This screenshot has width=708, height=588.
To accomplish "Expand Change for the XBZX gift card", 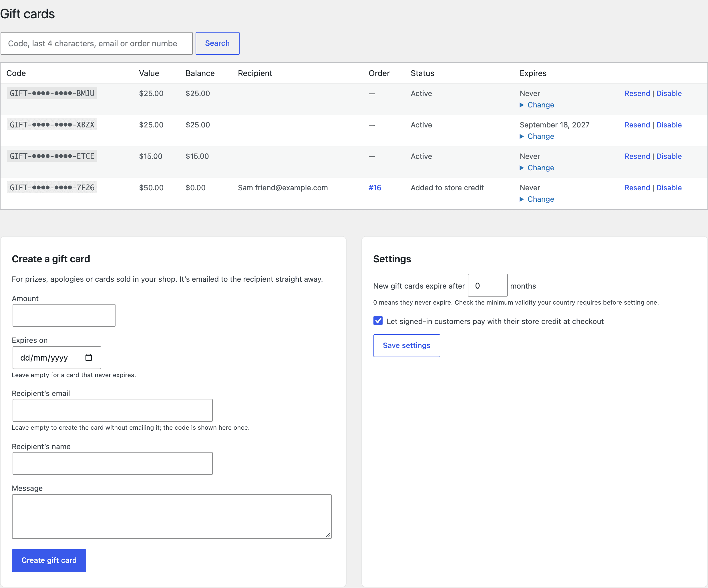I will [537, 136].
